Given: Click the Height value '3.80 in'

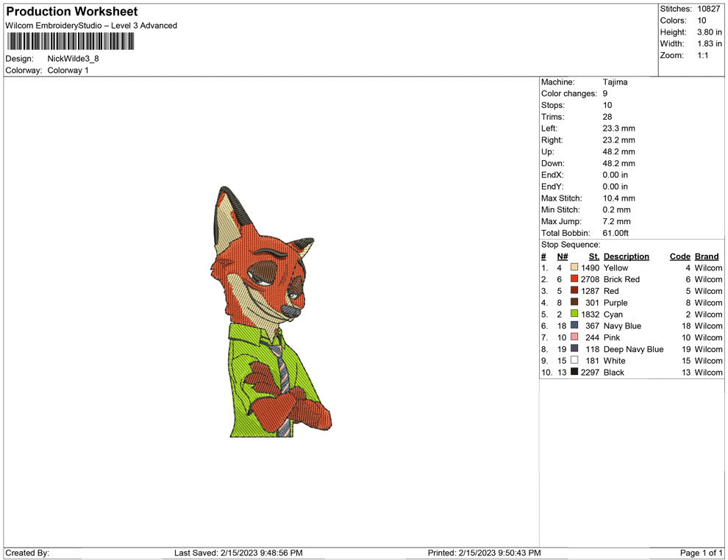Looking at the screenshot, I should [x=710, y=32].
